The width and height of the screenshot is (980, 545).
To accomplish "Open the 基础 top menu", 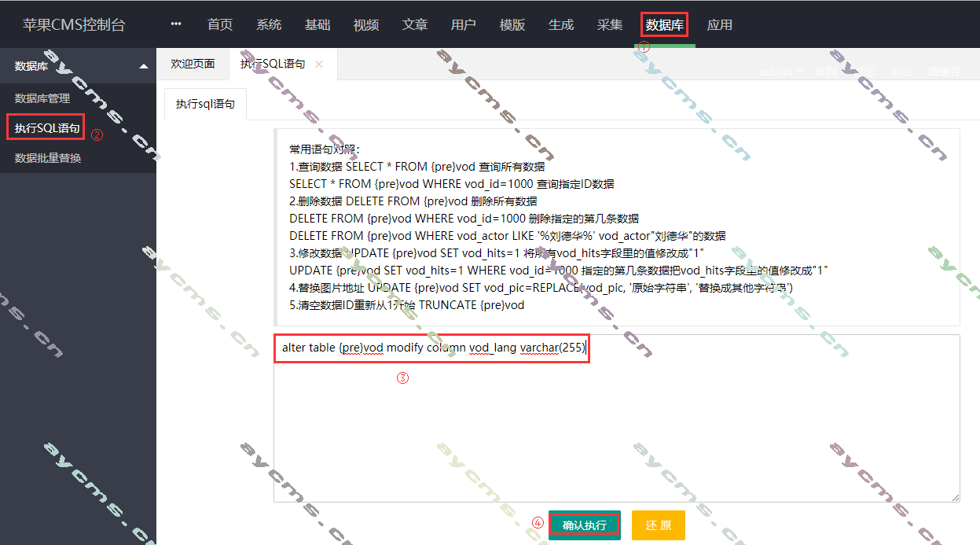I will [x=317, y=25].
